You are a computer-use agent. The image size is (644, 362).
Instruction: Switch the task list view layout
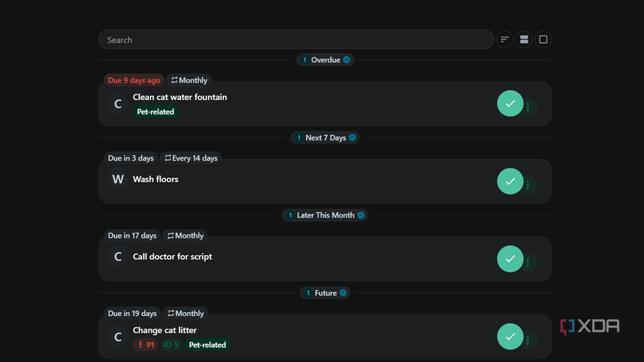(x=525, y=40)
